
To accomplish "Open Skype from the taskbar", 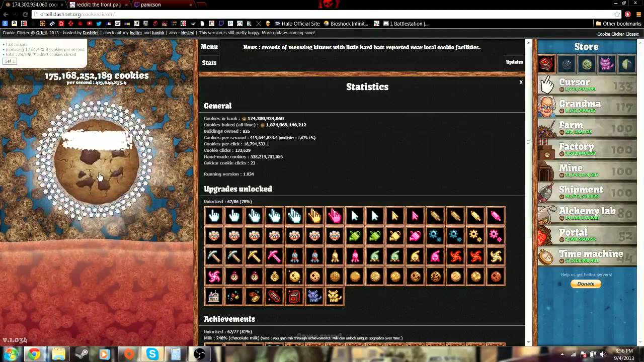I will coord(152,354).
